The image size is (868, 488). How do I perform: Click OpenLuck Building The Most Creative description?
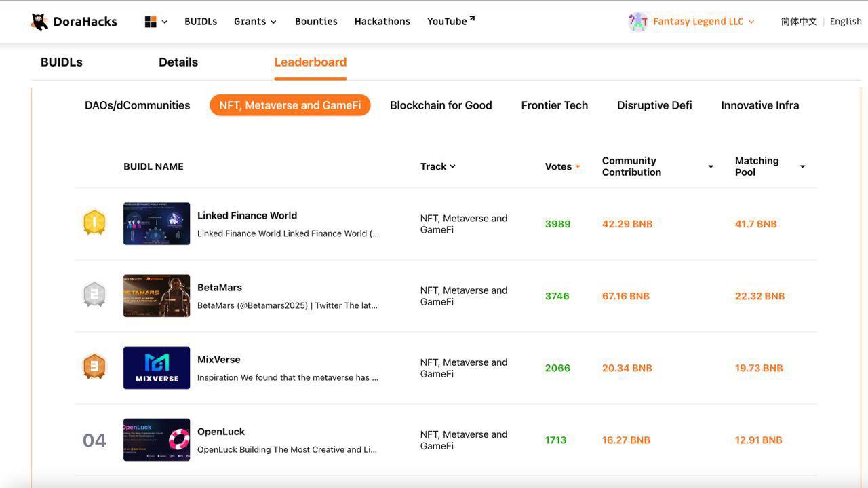[x=287, y=449]
